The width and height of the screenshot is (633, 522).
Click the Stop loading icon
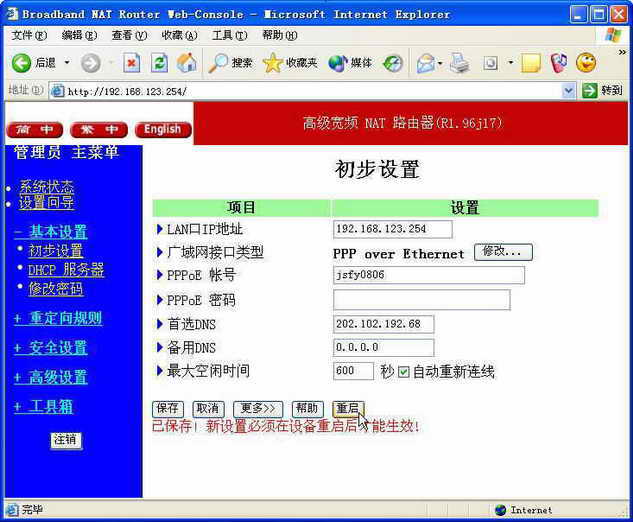point(131,62)
